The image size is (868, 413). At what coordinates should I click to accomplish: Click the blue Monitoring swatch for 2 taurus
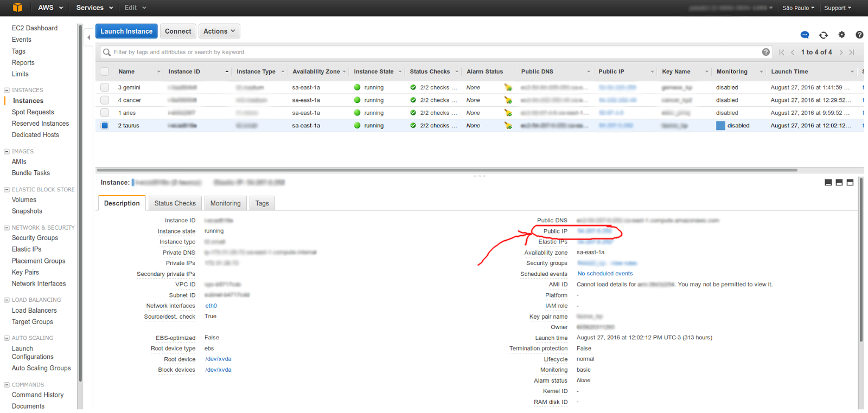pos(720,126)
